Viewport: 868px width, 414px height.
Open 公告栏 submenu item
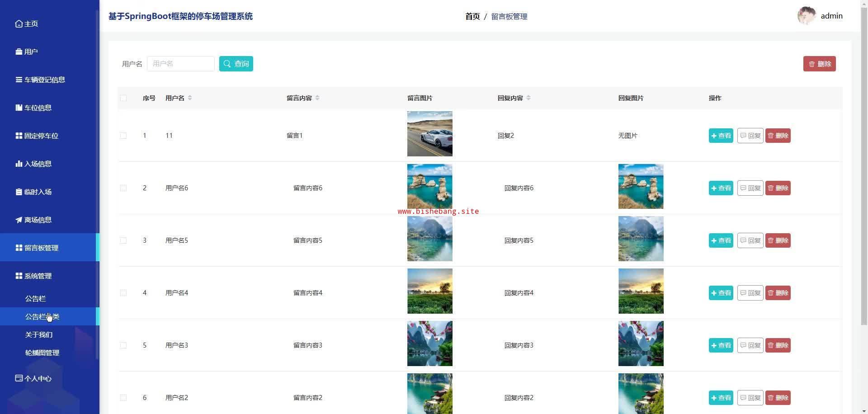(35, 298)
